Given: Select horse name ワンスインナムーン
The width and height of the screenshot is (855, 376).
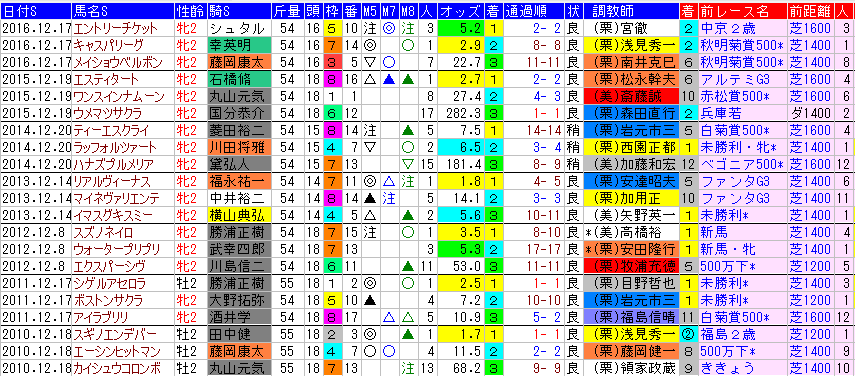Looking at the screenshot, I should pos(118,96).
